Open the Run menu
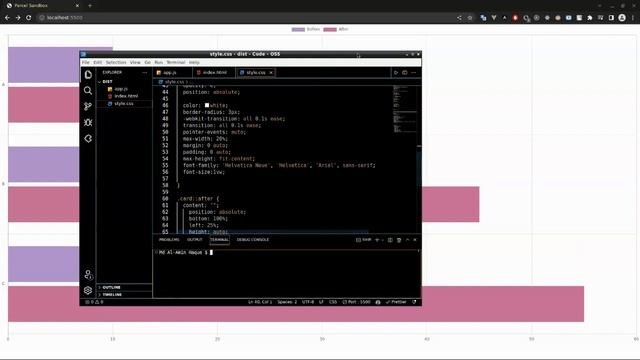640x360 pixels. [x=158, y=62]
